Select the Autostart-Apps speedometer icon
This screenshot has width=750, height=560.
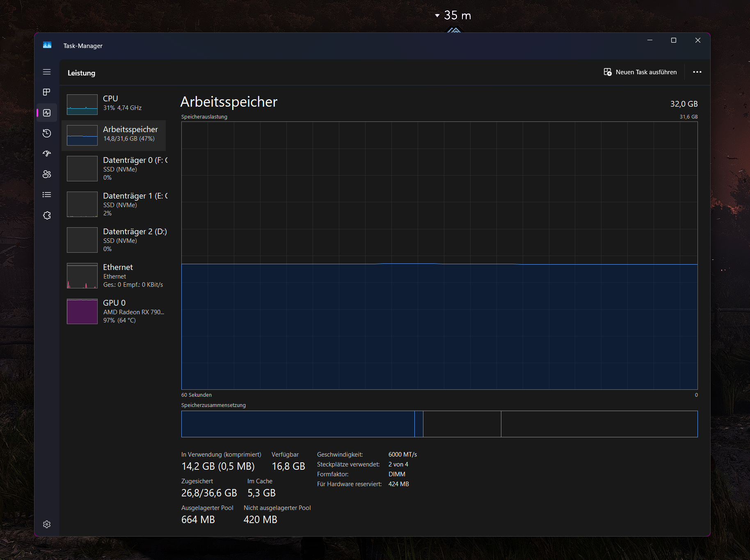coord(47,154)
